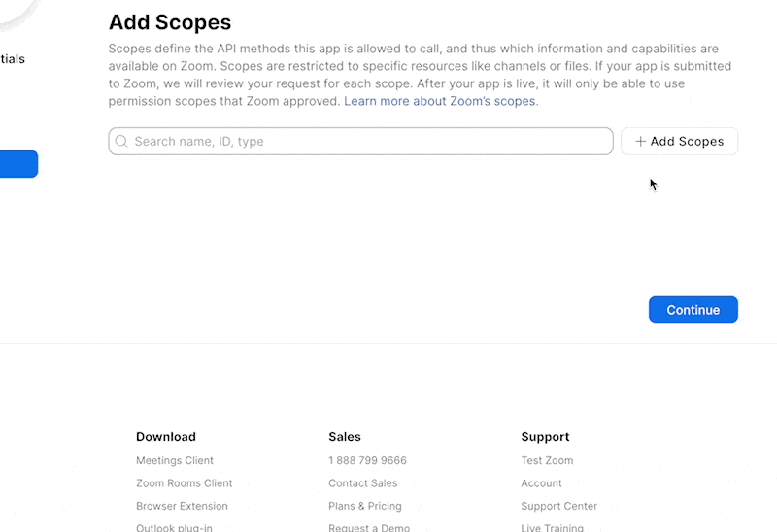The width and height of the screenshot is (777, 532).
Task: Open the Zoom Rooms Client link
Action: 185,483
